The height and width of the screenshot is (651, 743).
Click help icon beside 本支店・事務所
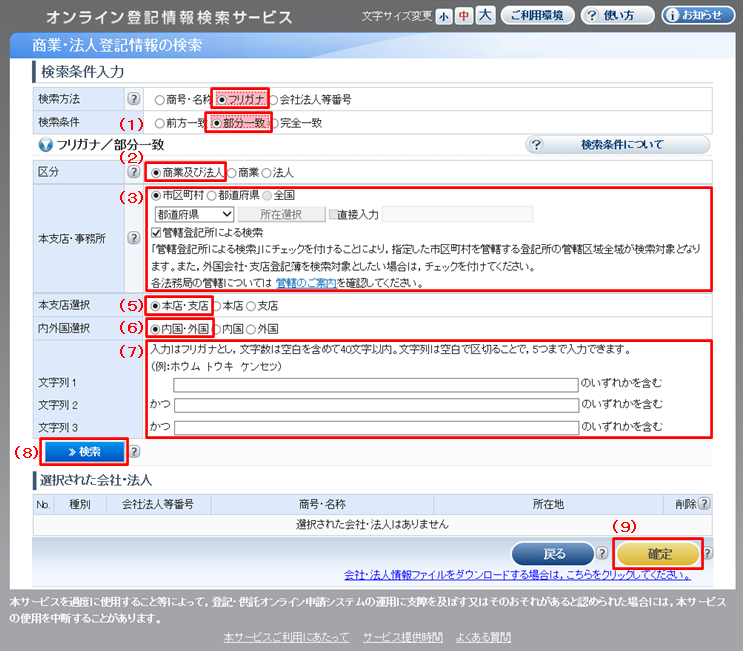tap(133, 238)
